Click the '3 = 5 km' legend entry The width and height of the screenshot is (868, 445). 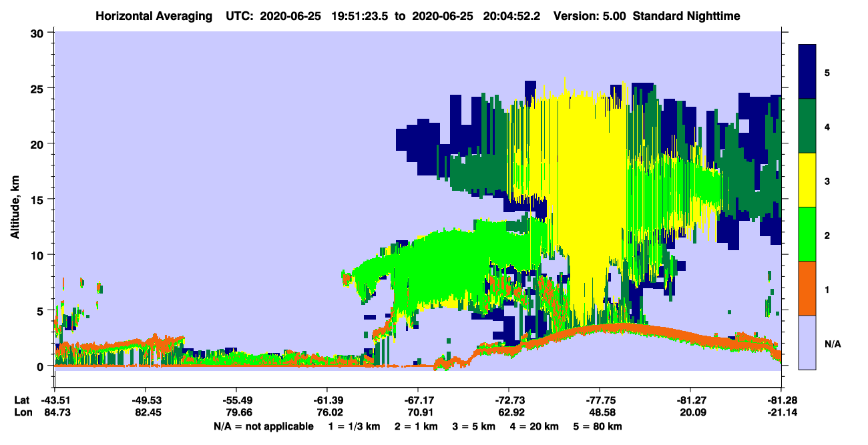(x=474, y=426)
